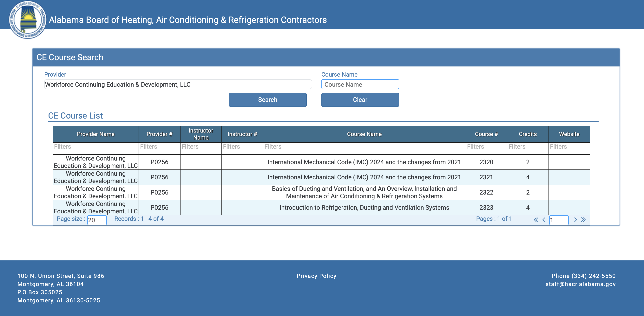Click the Records : 1 - 4 of 4 text
Viewport: 644px width, 316px height.
(139, 219)
